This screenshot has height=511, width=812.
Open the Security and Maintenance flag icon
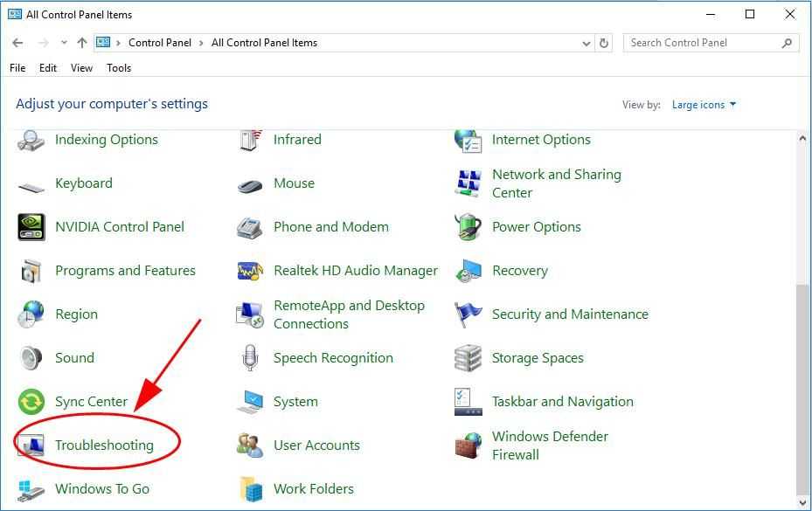click(x=468, y=314)
